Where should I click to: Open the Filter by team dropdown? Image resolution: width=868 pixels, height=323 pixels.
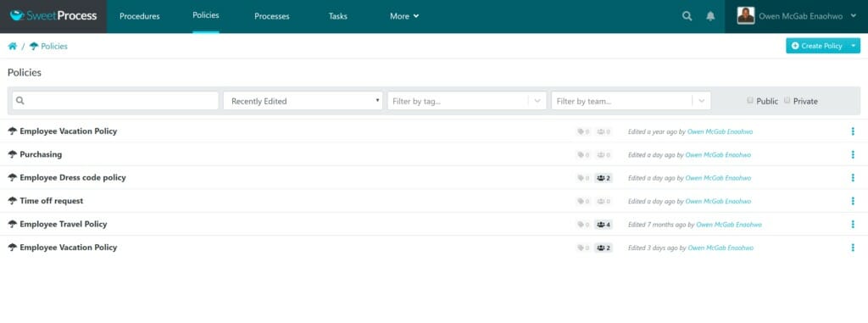click(x=631, y=101)
